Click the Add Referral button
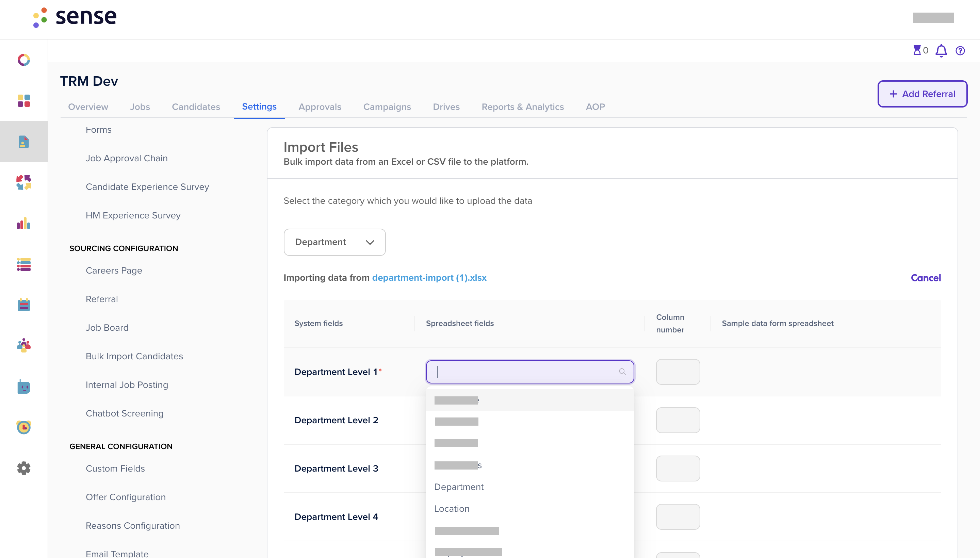This screenshot has width=980, height=558. pos(922,94)
